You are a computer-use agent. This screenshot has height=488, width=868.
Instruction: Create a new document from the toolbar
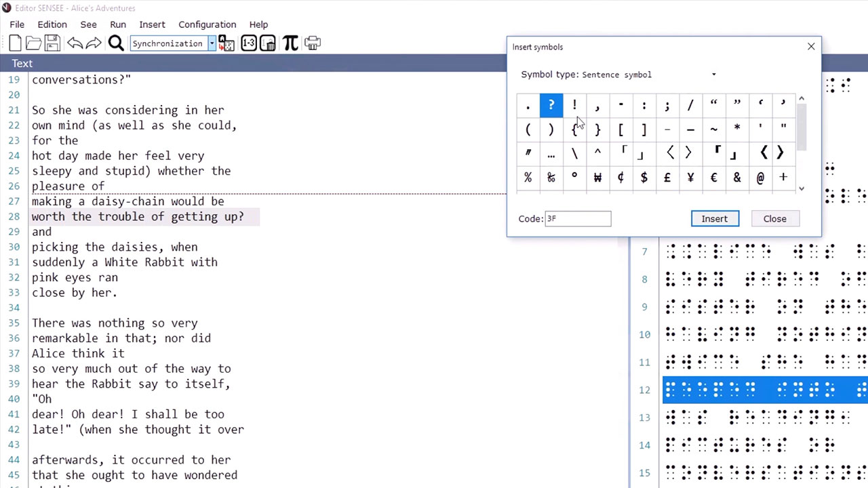click(x=15, y=43)
